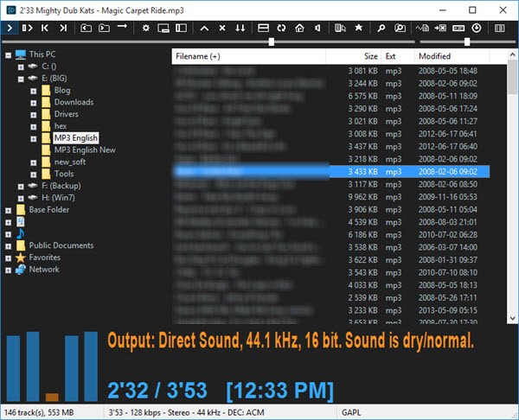Select the file sized 9 962 KB
This screenshot has width=519, height=420.
pos(331,197)
